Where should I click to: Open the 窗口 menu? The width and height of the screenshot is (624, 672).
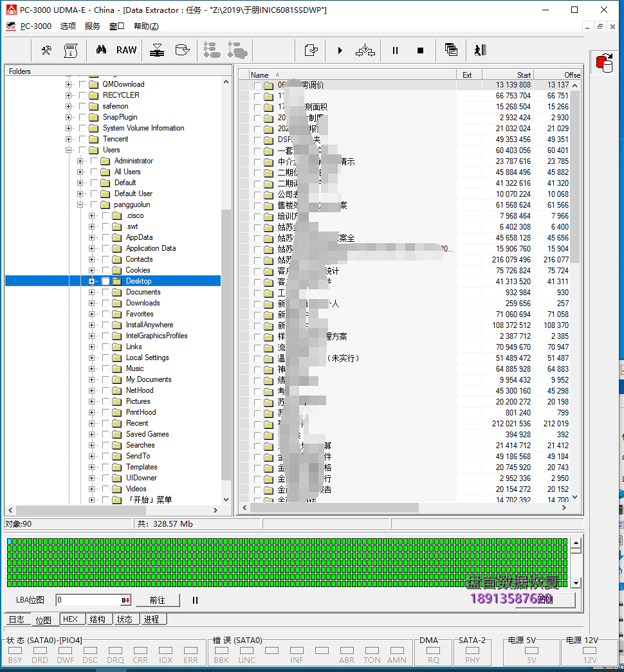116,26
